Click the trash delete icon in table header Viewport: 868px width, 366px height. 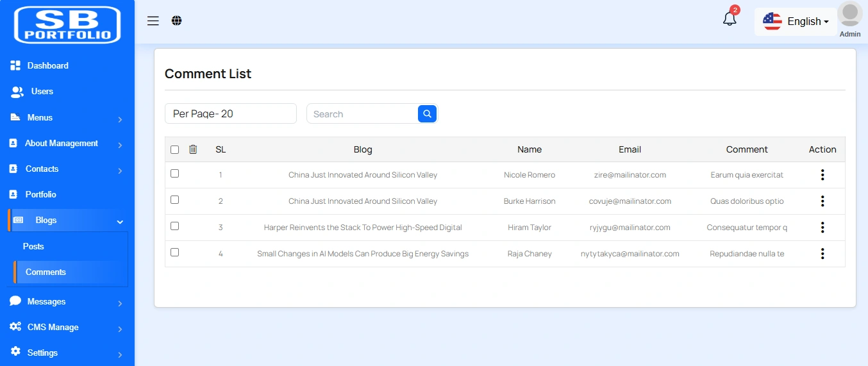(193, 149)
